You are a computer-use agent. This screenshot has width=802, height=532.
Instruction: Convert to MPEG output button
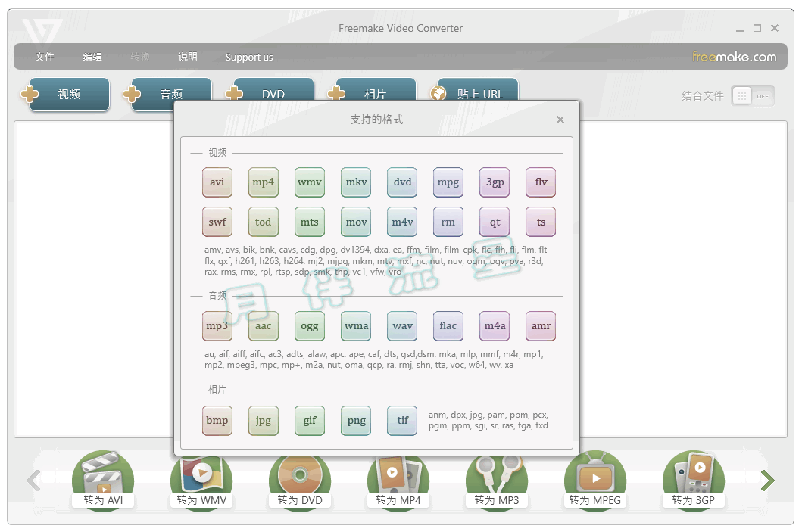[x=594, y=481]
